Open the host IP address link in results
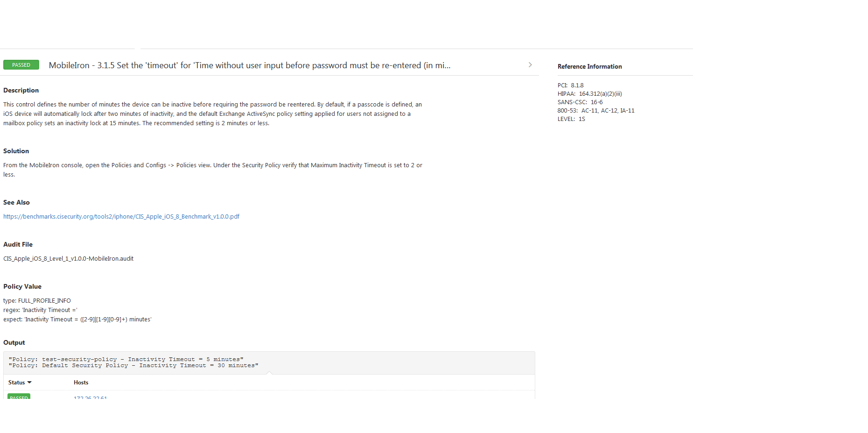The image size is (868, 433). pos(90,397)
